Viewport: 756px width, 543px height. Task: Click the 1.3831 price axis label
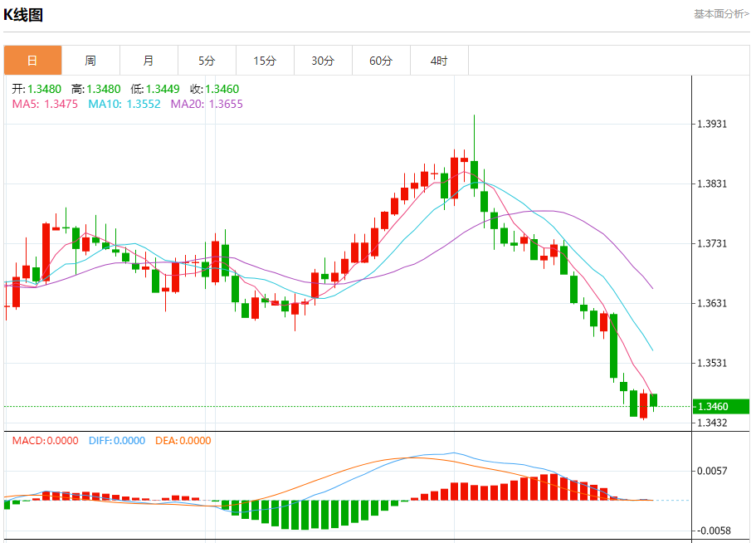point(712,183)
